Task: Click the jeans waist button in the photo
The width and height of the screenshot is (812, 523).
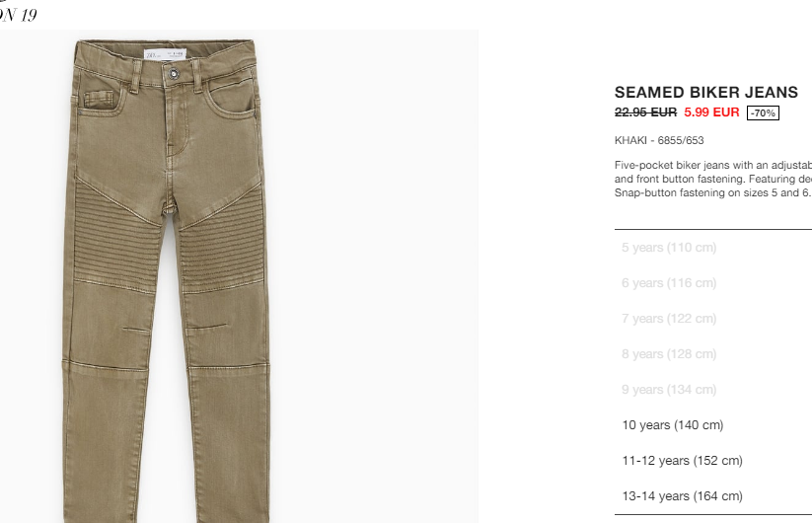Action: 173,73
